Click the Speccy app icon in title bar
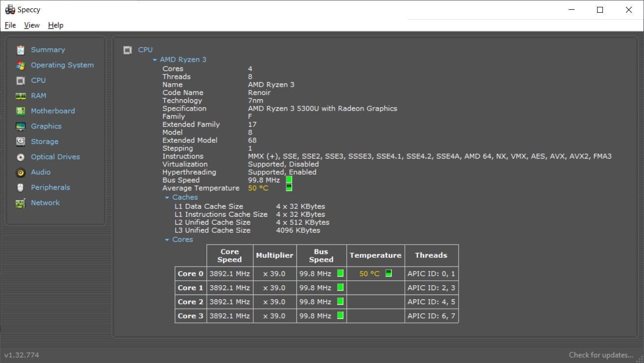 (x=10, y=10)
